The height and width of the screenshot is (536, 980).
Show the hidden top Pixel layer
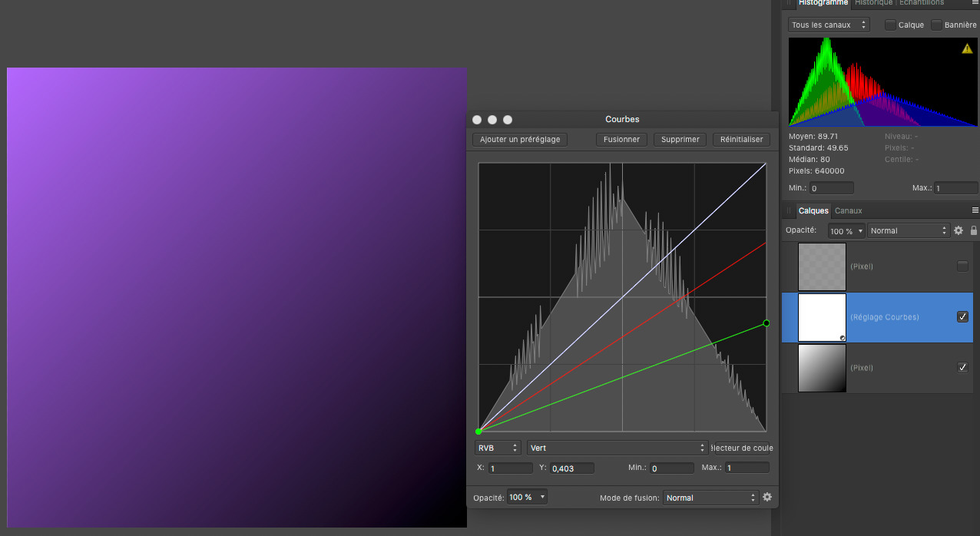point(962,266)
